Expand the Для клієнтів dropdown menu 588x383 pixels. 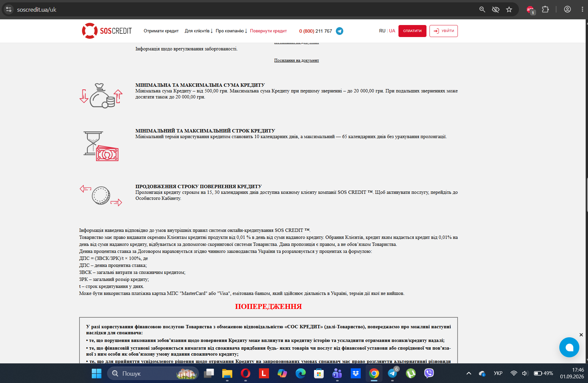tap(199, 31)
